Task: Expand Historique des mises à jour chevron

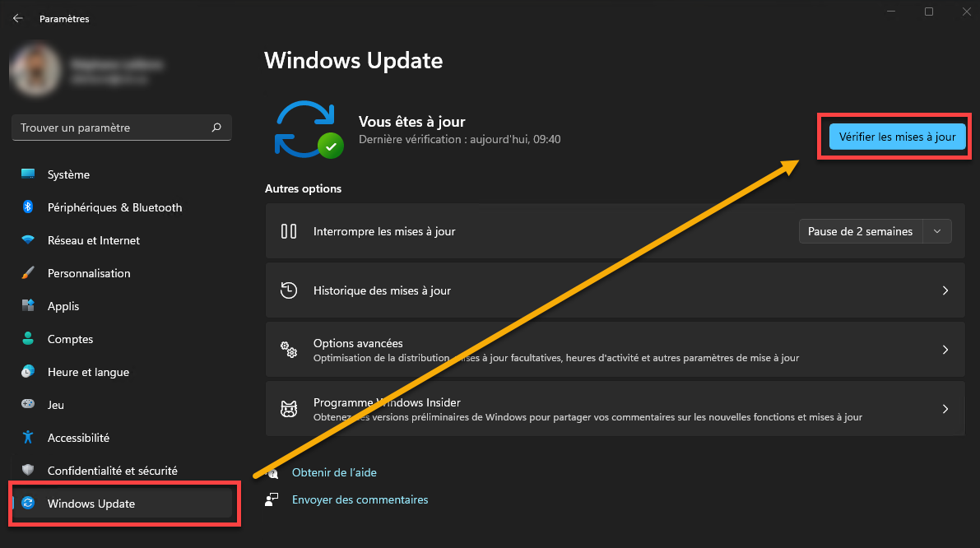Action: [x=945, y=290]
